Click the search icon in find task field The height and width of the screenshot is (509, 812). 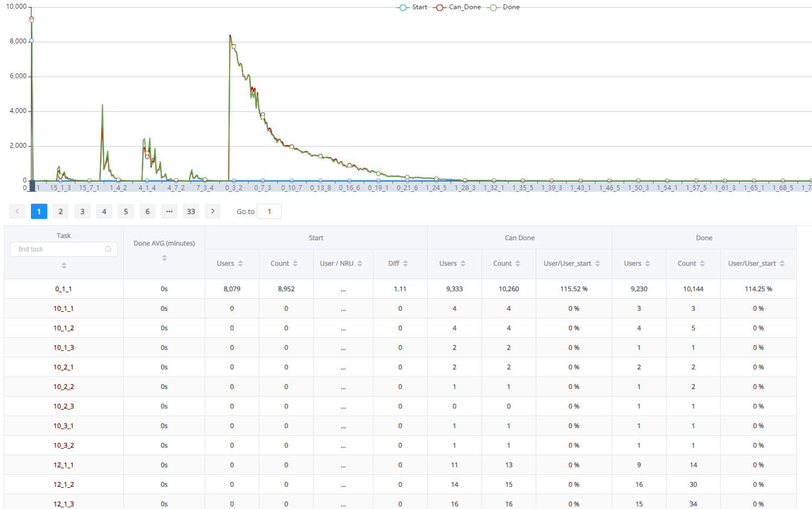point(109,249)
